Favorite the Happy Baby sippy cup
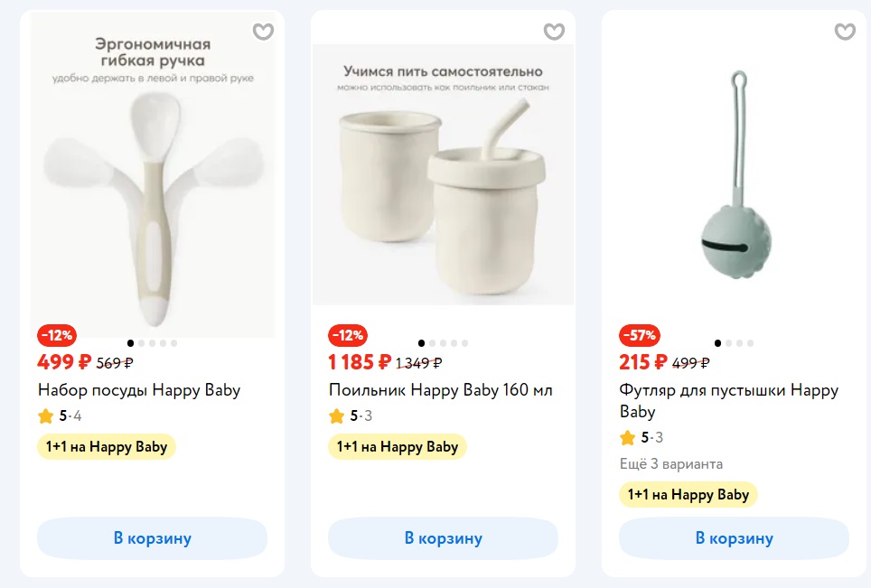The width and height of the screenshot is (871, 588). click(x=554, y=32)
